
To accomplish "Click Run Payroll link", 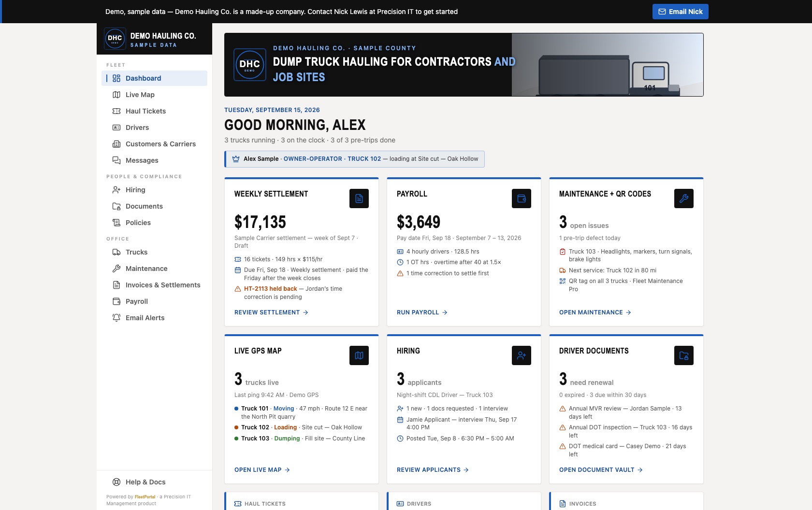I will 422,312.
